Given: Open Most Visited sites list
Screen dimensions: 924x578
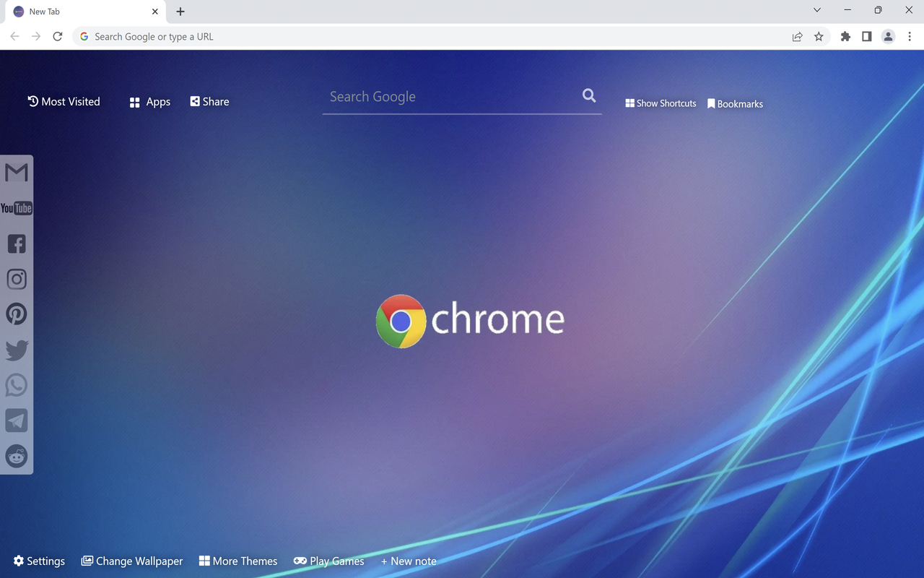Looking at the screenshot, I should [x=64, y=102].
